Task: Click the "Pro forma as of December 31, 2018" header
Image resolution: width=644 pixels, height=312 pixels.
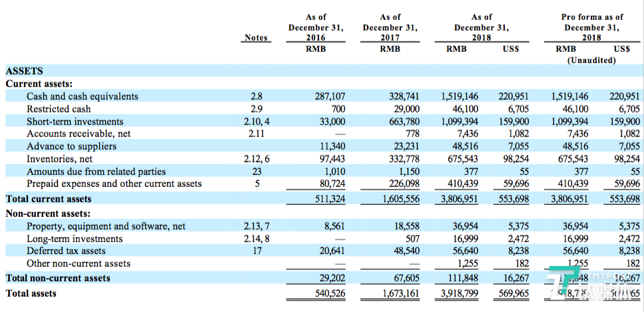Action: point(591,27)
